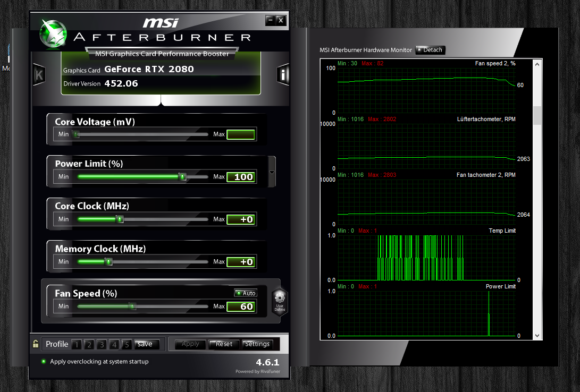
Task: Click the Temp Limit graph
Action: pos(426,258)
